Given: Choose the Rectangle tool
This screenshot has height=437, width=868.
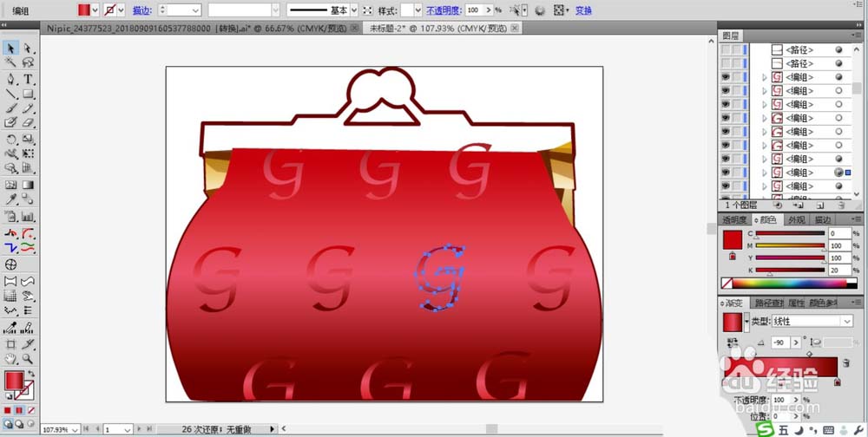Looking at the screenshot, I should [x=28, y=94].
